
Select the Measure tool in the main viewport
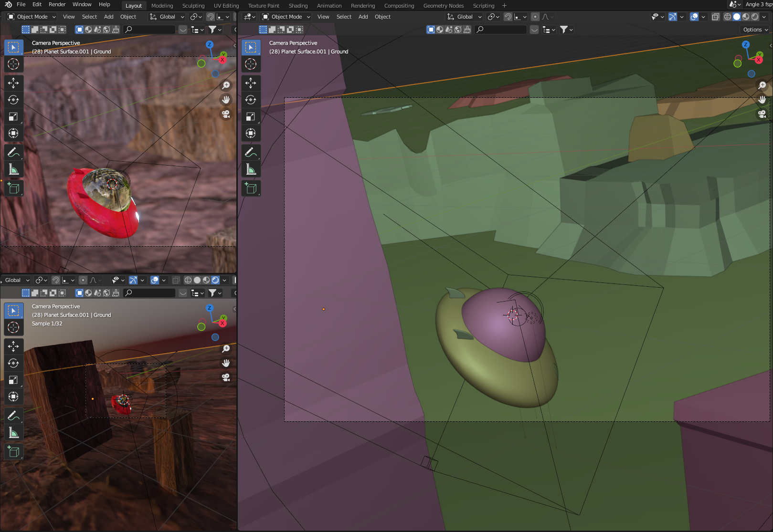251,169
